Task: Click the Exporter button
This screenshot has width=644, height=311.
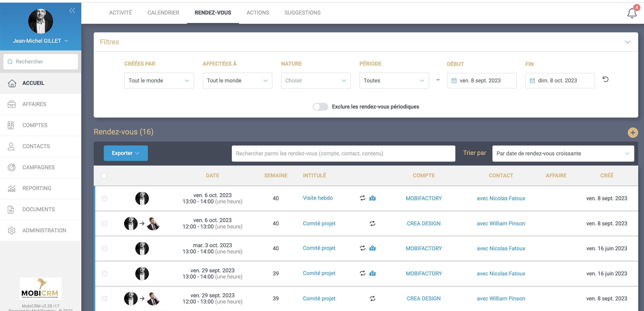Action: coord(125,153)
